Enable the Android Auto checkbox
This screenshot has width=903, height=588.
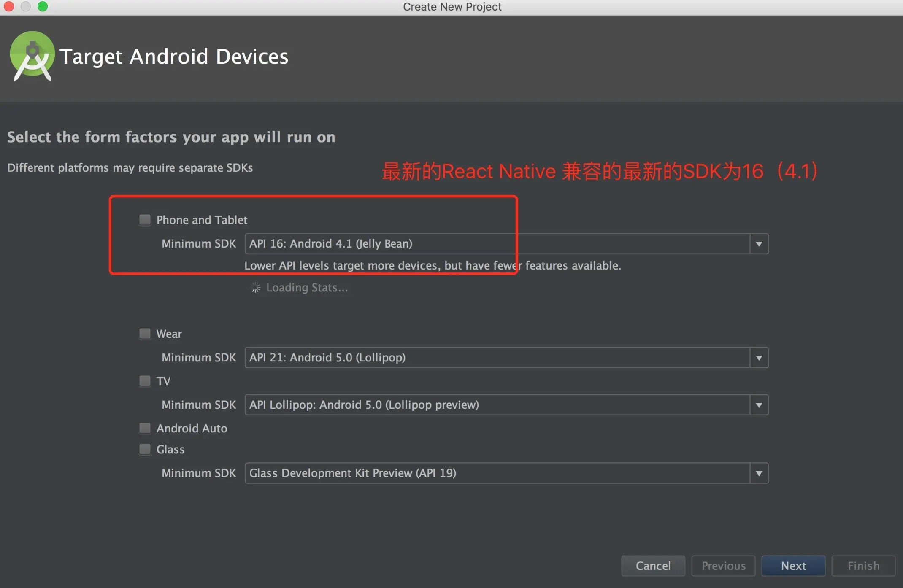tap(145, 428)
